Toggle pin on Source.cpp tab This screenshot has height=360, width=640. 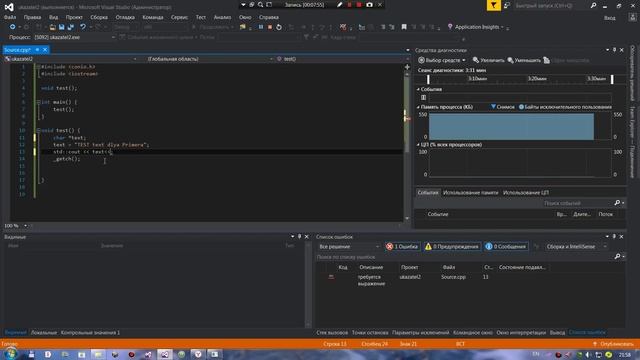pos(37,50)
